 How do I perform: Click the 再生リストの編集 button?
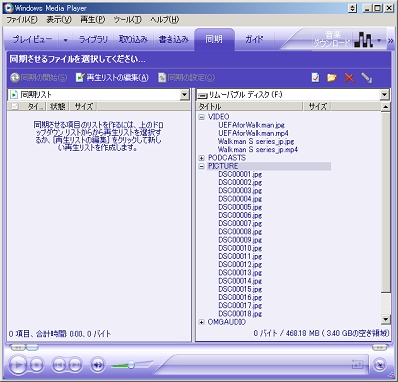coord(112,78)
